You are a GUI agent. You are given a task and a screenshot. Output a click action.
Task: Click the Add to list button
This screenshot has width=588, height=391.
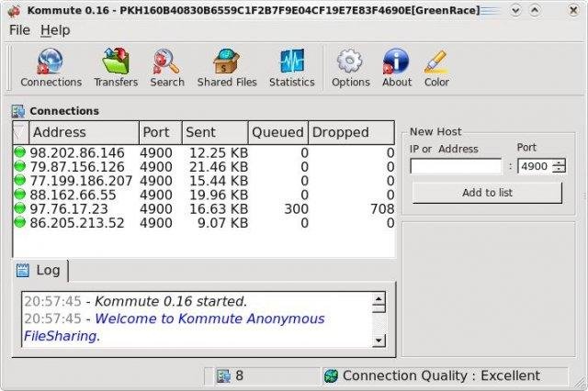pyautogui.click(x=487, y=193)
